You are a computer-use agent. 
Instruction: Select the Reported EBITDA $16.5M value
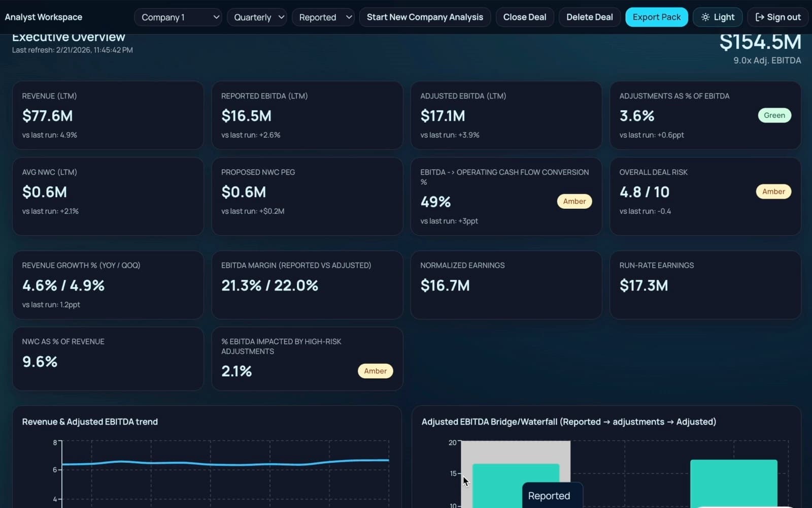[247, 116]
